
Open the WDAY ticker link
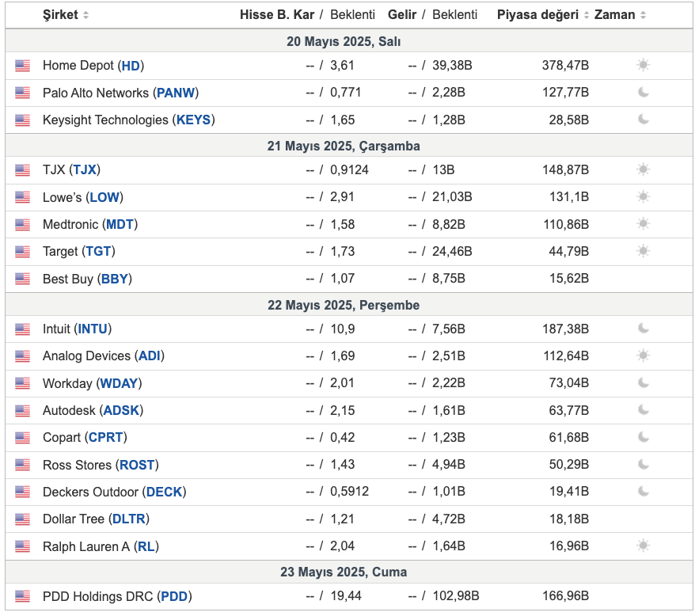click(x=119, y=383)
